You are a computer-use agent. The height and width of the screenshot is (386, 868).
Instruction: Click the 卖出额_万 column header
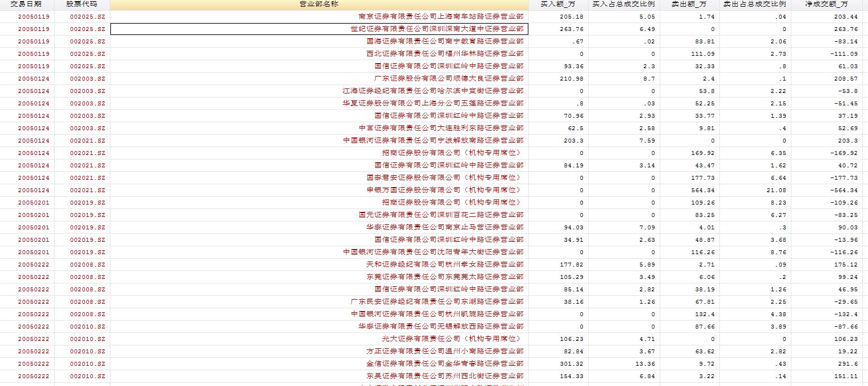click(689, 4)
